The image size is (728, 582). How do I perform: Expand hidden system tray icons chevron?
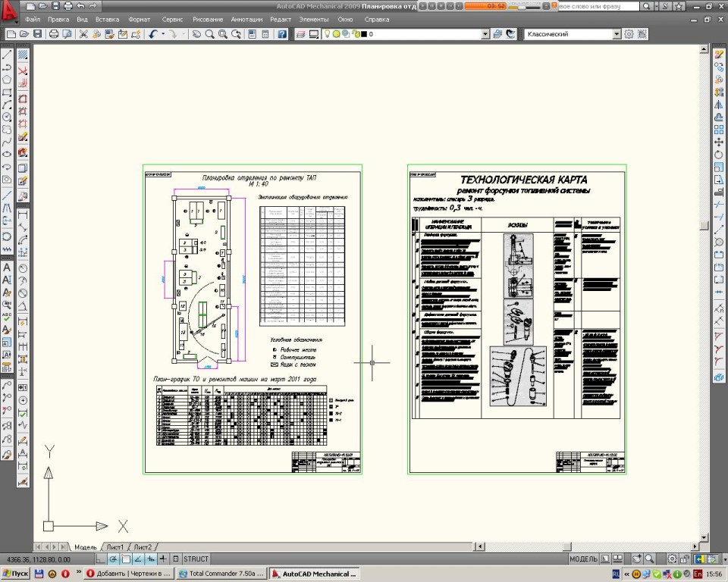click(626, 574)
